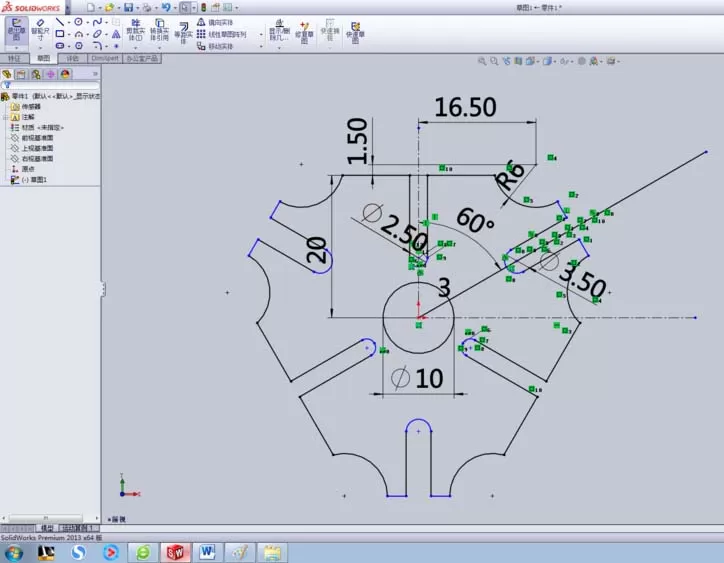
Task: Switch to the DimXpert tab
Action: [105, 58]
